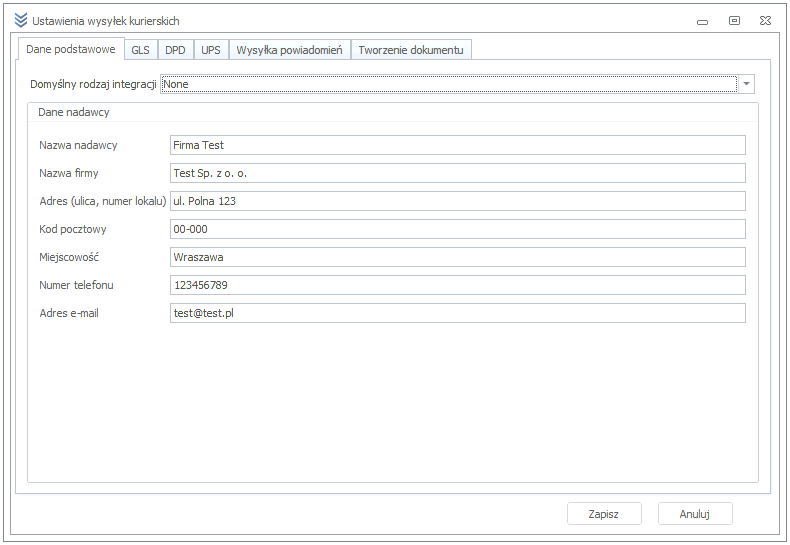Switch to the GLS tab
The image size is (790, 545).
140,50
